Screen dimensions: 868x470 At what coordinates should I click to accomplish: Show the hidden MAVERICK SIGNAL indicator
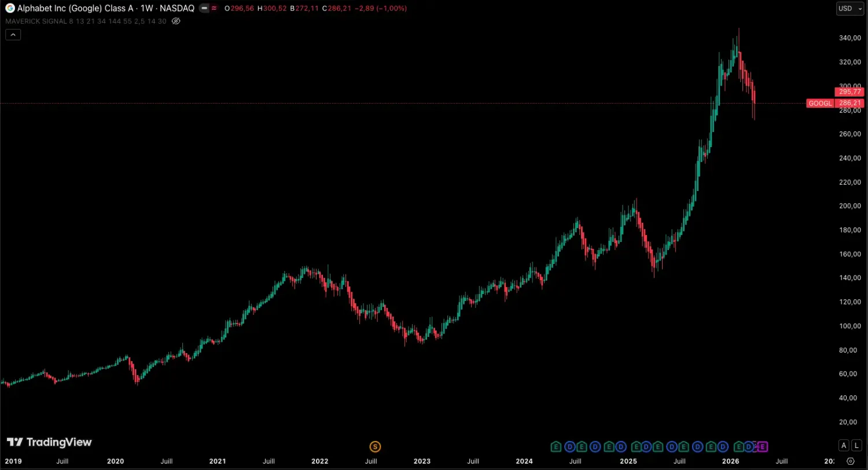point(176,21)
